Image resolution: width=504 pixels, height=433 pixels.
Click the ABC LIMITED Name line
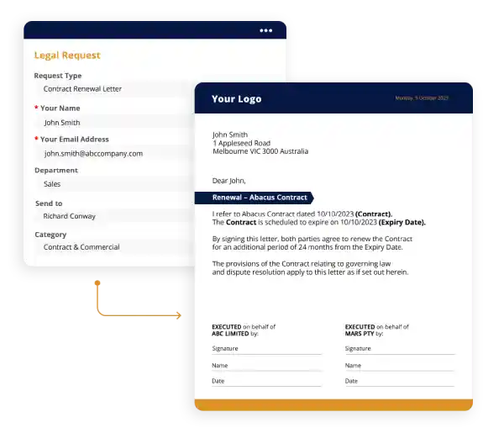coord(266,366)
